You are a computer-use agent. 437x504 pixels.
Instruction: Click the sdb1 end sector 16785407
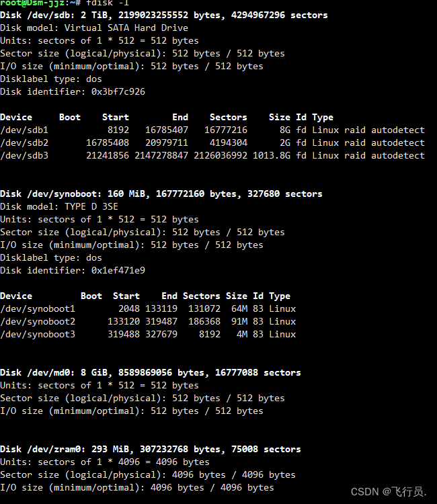[167, 130]
